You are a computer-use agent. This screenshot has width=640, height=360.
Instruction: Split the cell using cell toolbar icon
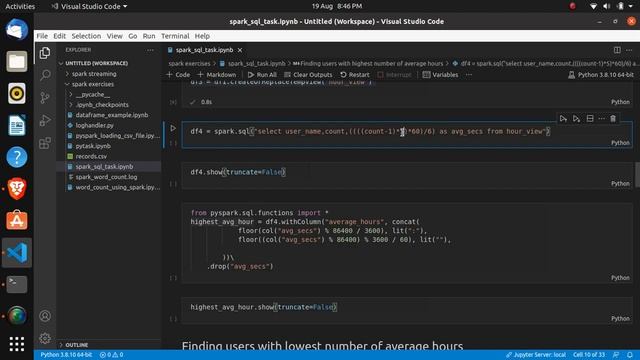click(590, 119)
